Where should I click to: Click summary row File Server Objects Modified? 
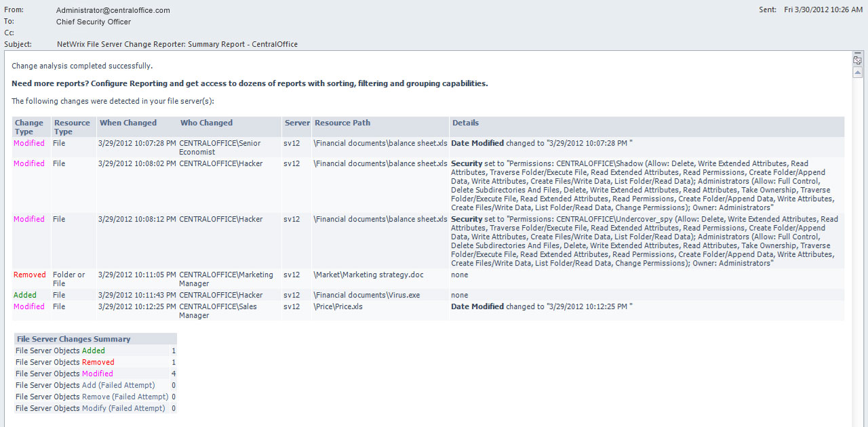96,373
